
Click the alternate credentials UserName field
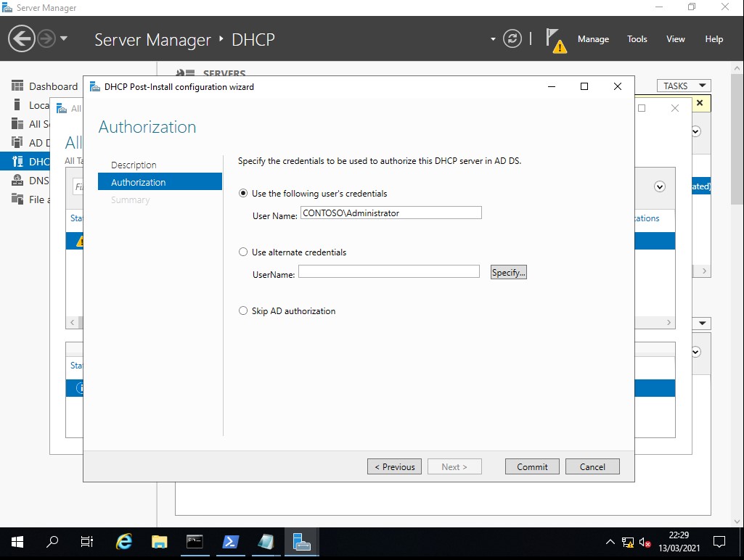389,271
